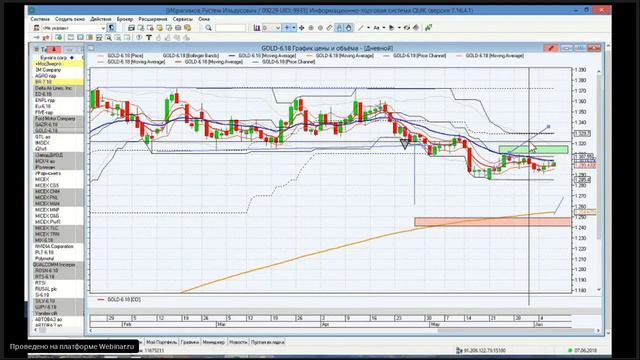Select the Aa text label tool
This screenshot has width=640, height=360.
[x=376, y=28]
